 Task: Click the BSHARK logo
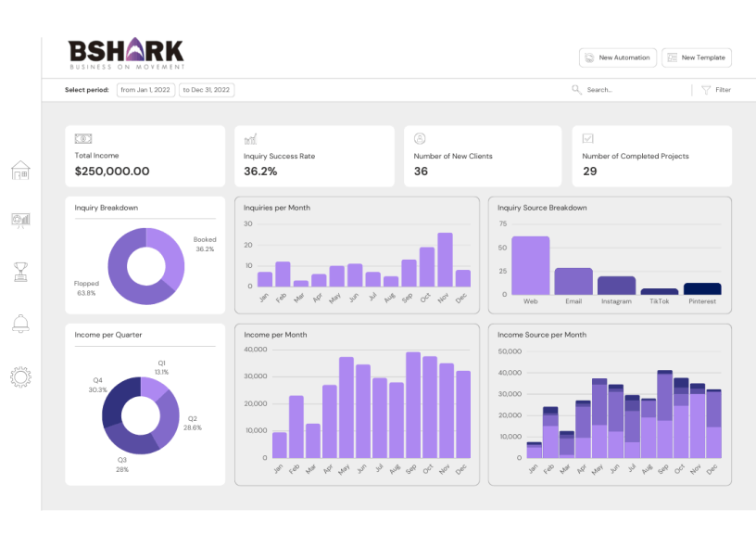(126, 54)
